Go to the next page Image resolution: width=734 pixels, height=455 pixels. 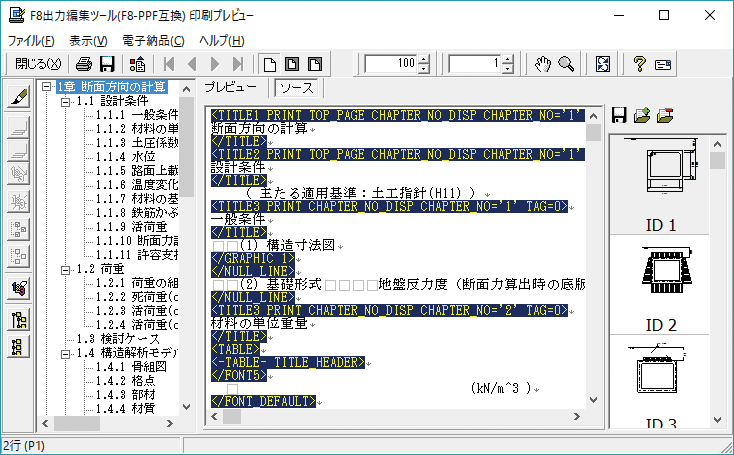pyautogui.click(x=215, y=64)
